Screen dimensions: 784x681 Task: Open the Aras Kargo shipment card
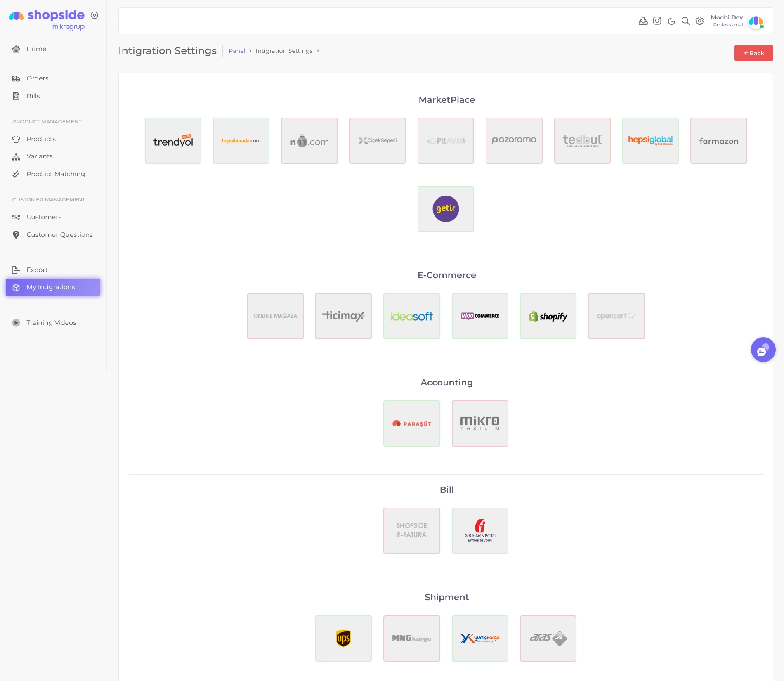click(x=548, y=638)
